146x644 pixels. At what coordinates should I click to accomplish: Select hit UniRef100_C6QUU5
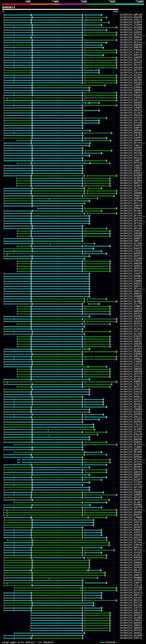[x=131, y=165]
